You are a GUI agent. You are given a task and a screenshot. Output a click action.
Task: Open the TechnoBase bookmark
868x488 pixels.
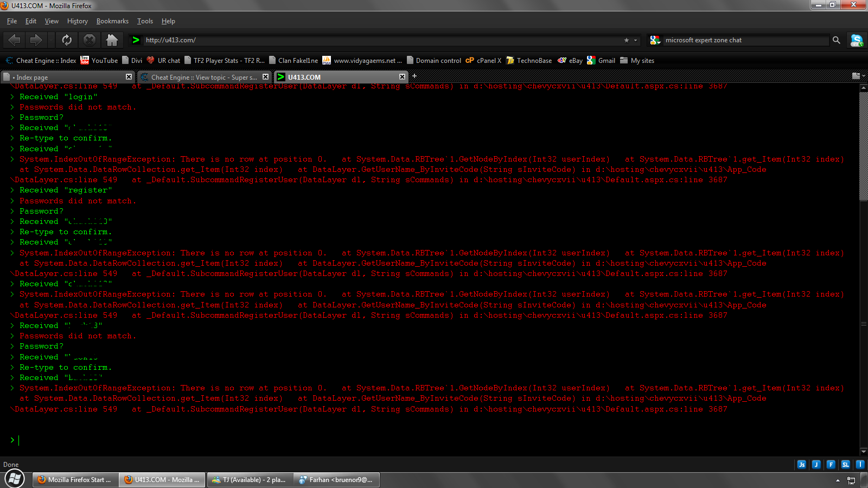(529, 61)
